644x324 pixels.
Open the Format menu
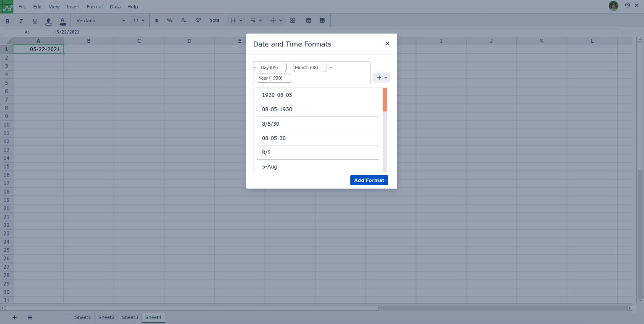[x=95, y=7]
